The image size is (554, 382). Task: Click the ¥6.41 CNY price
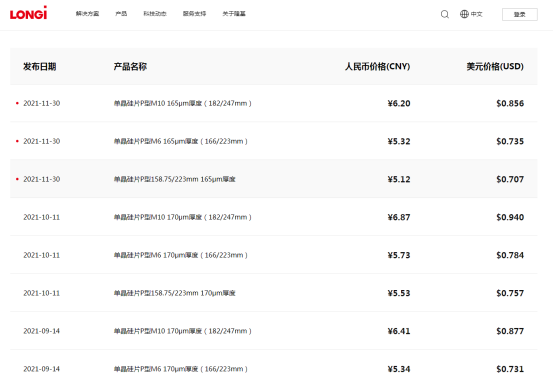tap(399, 331)
